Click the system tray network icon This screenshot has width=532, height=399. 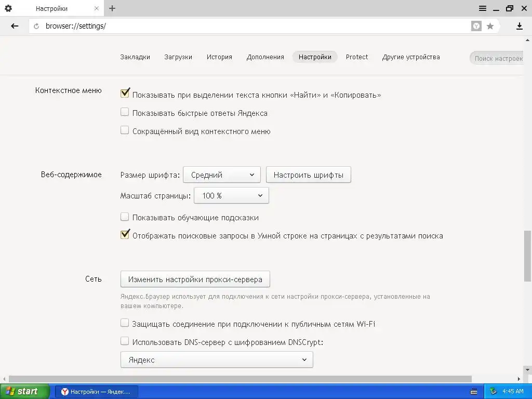point(493,392)
